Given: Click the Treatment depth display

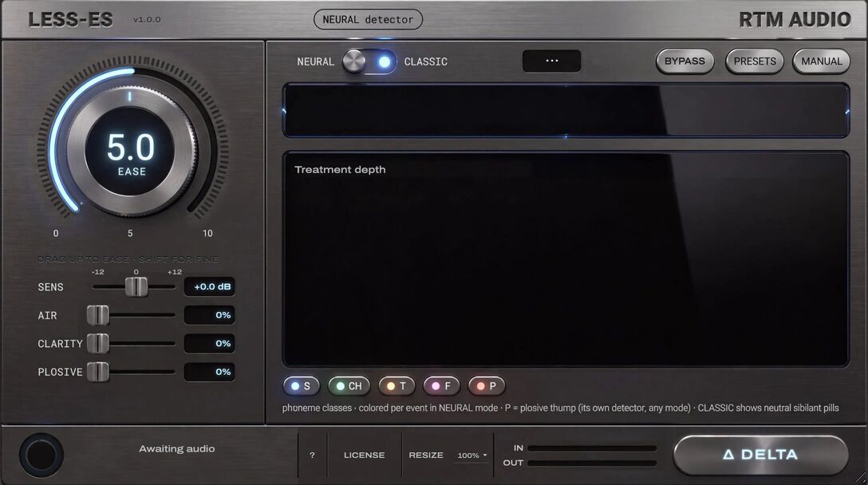Looking at the screenshot, I should [566, 258].
